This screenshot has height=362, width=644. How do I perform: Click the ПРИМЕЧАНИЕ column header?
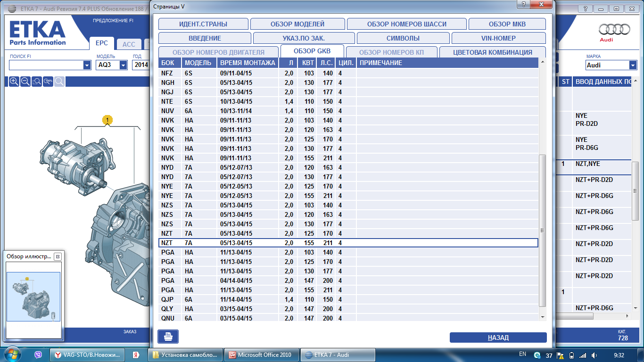(x=447, y=63)
